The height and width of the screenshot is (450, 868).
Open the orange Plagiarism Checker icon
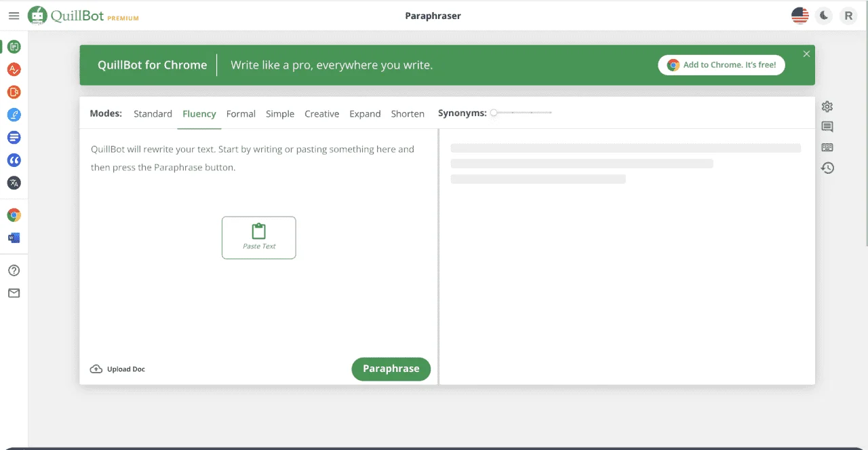coord(14,92)
